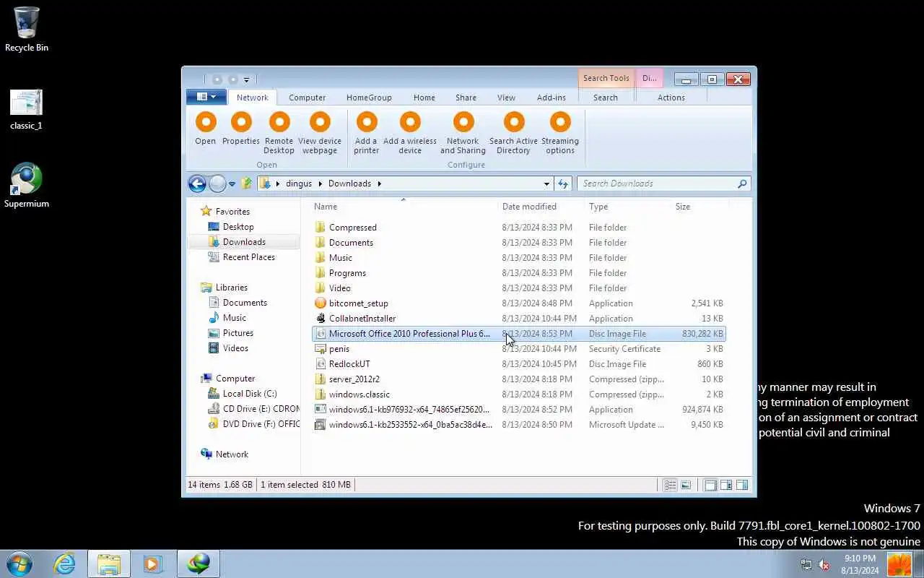Click the muted volume tray icon

coord(824,564)
